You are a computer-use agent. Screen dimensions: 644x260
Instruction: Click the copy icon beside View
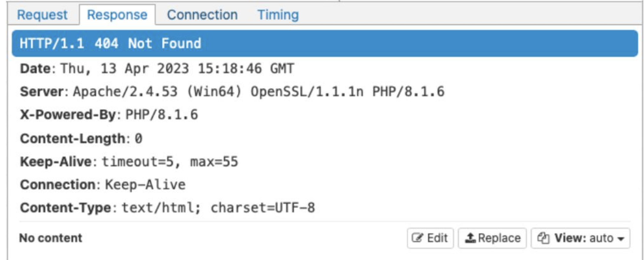click(x=543, y=238)
